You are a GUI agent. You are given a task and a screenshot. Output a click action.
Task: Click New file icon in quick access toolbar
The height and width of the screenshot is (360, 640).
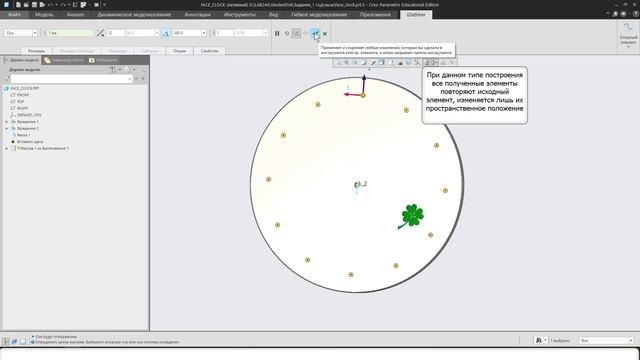[x=18, y=4]
